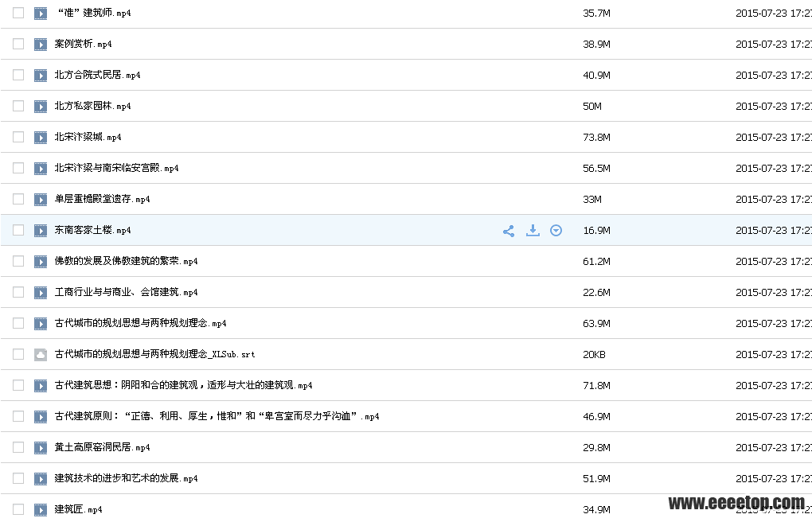
Task: Check the box for “准”建筑师.mp4
Action: click(18, 13)
